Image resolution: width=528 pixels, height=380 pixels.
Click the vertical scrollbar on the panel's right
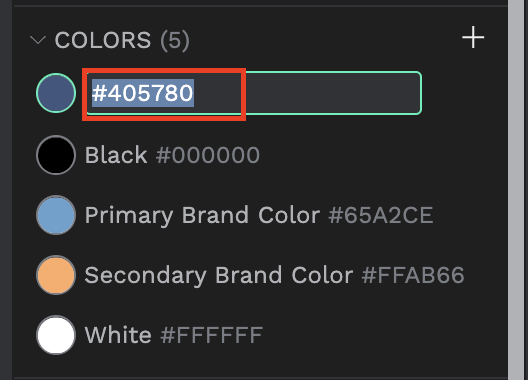tap(516, 190)
